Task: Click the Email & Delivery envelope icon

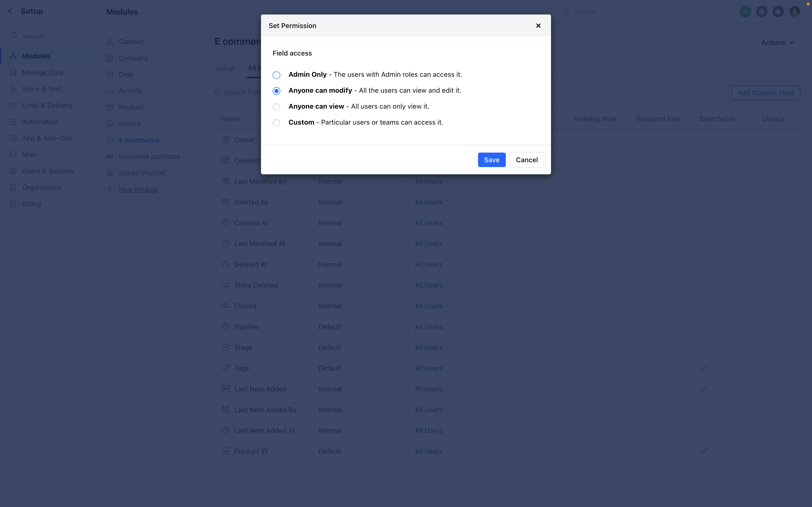Action: 13,105
